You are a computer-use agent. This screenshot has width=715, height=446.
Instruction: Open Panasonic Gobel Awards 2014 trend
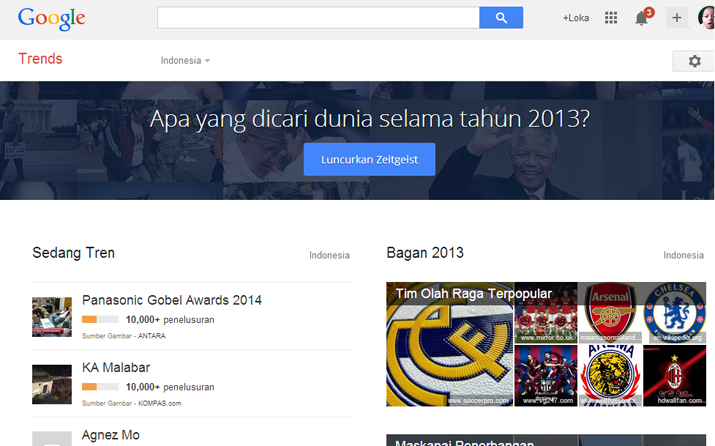171,300
